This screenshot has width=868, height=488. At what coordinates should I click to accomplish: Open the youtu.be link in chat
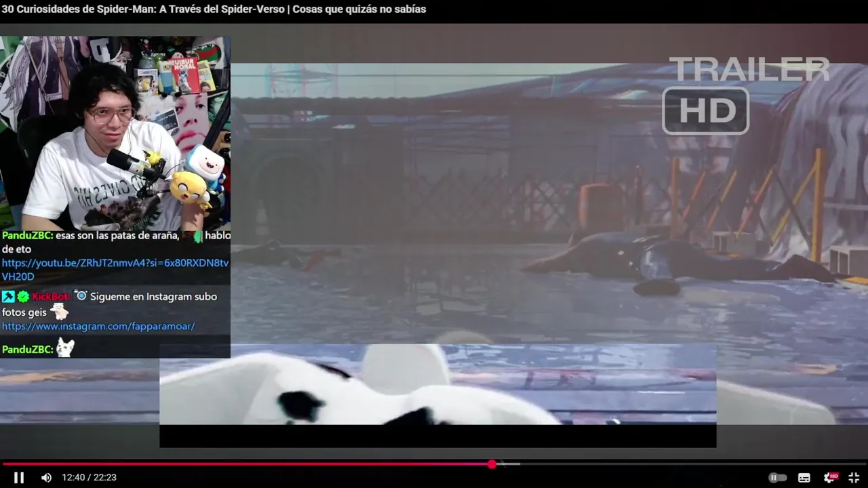[115, 270]
